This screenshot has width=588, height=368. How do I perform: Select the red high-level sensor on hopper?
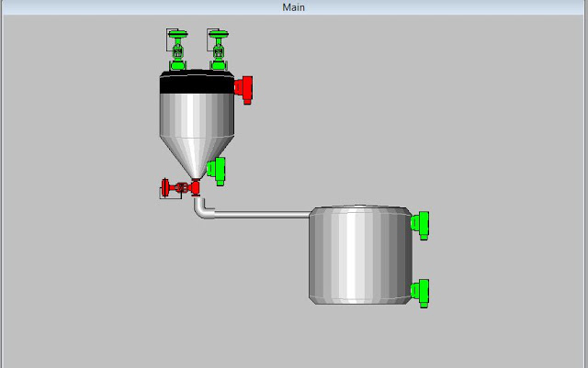point(243,90)
